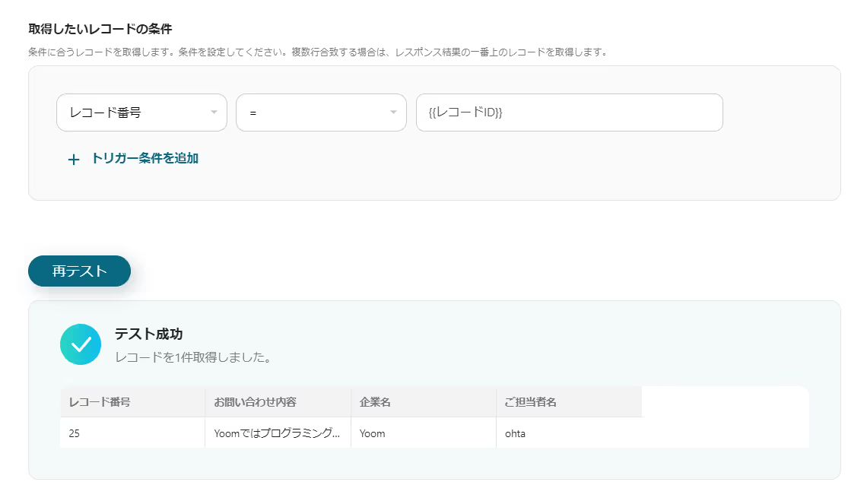Open the レコード番号 field dropdown
Image resolution: width=867 pixels, height=504 pixels.
pos(141,113)
